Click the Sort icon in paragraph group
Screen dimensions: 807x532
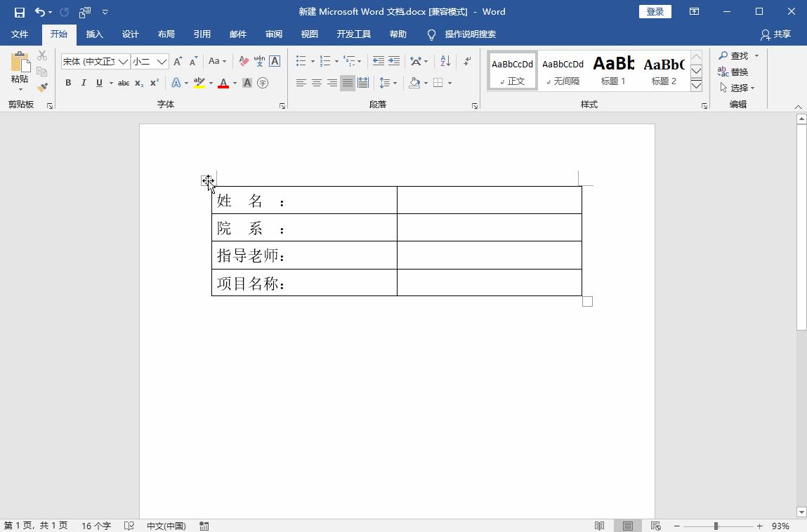[x=445, y=61]
